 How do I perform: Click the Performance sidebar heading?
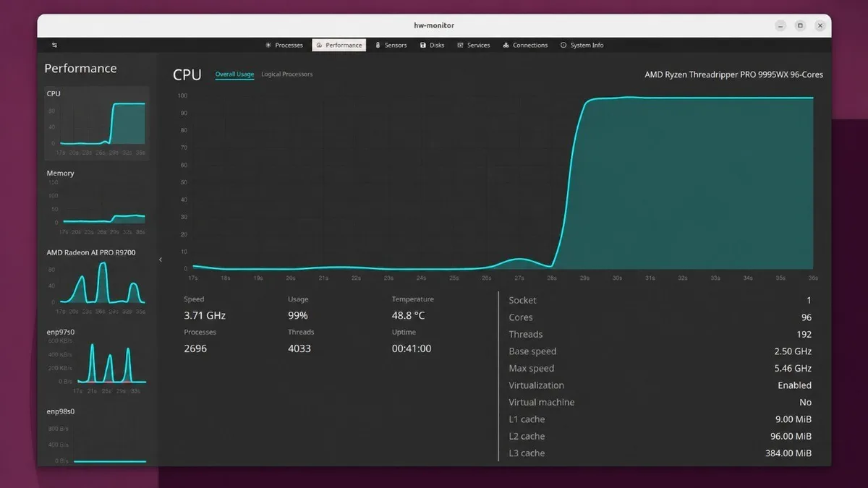(80, 69)
